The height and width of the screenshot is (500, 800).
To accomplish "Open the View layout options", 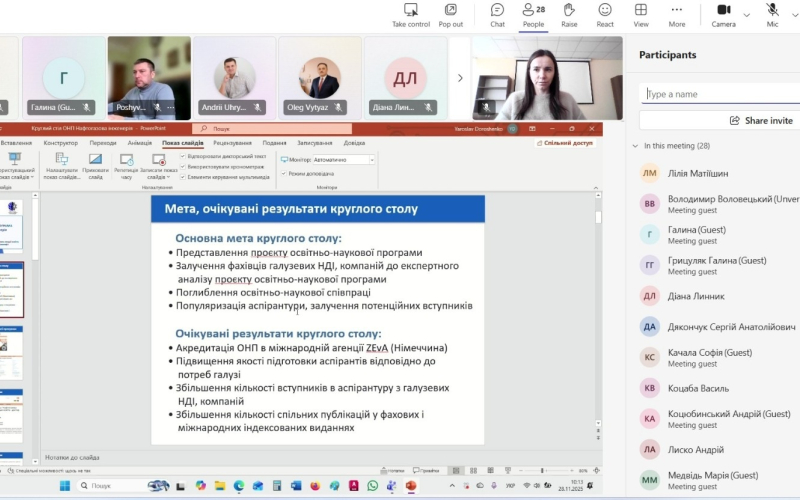I will (x=641, y=14).
